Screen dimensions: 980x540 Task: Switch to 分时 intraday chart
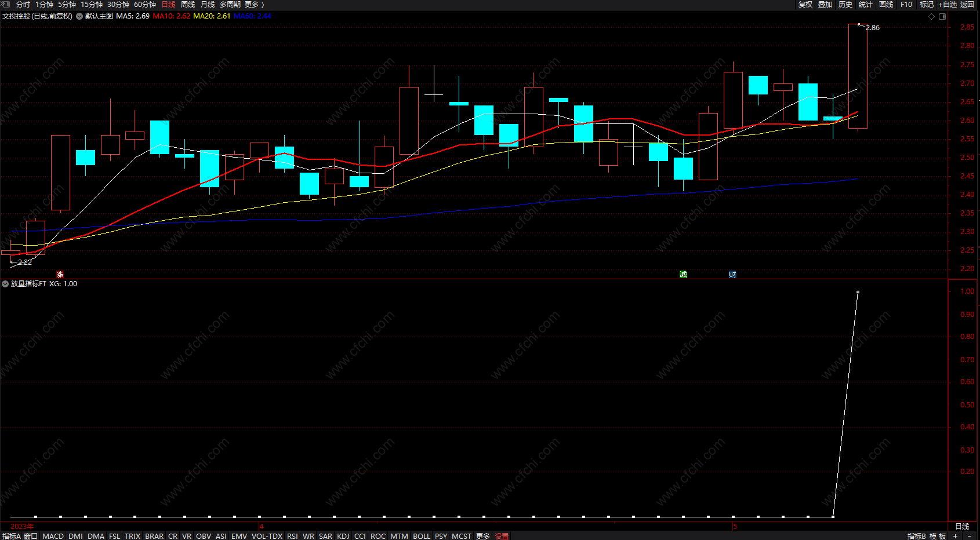(x=23, y=5)
